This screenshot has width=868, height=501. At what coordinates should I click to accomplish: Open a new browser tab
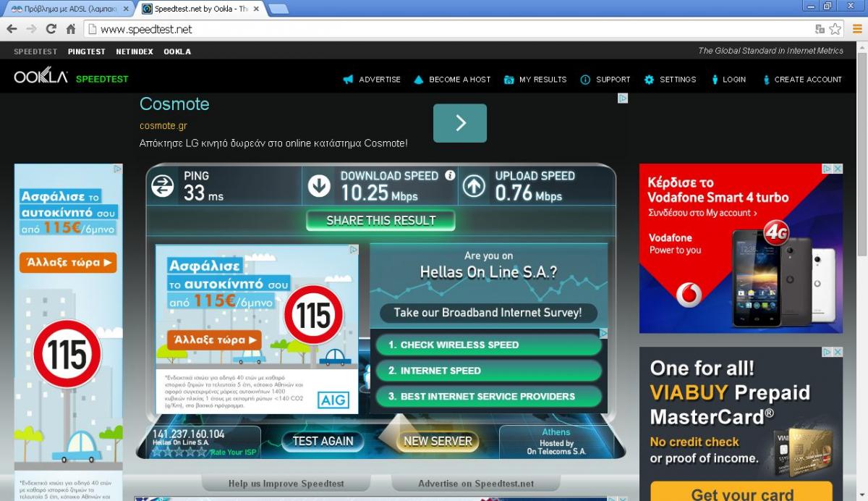coord(278,9)
